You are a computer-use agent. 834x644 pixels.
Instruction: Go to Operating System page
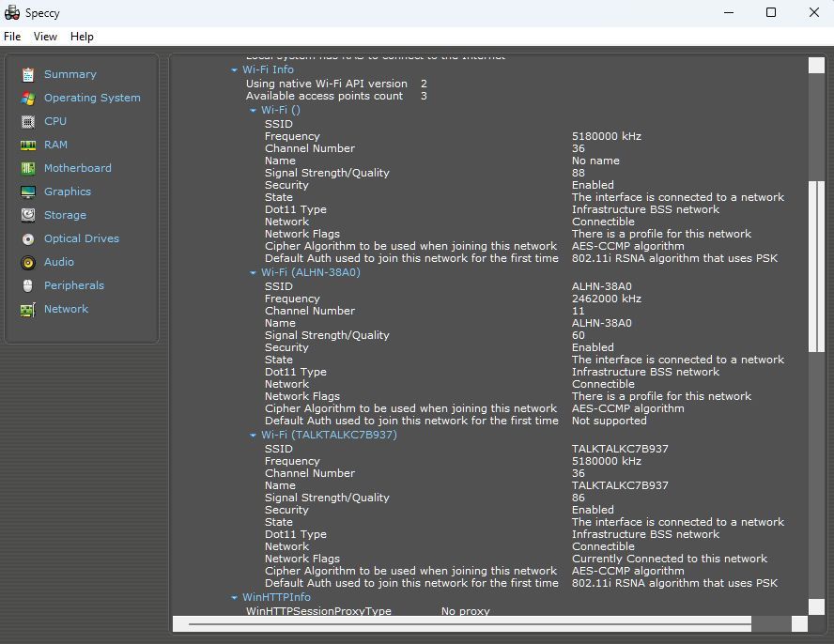(x=93, y=98)
